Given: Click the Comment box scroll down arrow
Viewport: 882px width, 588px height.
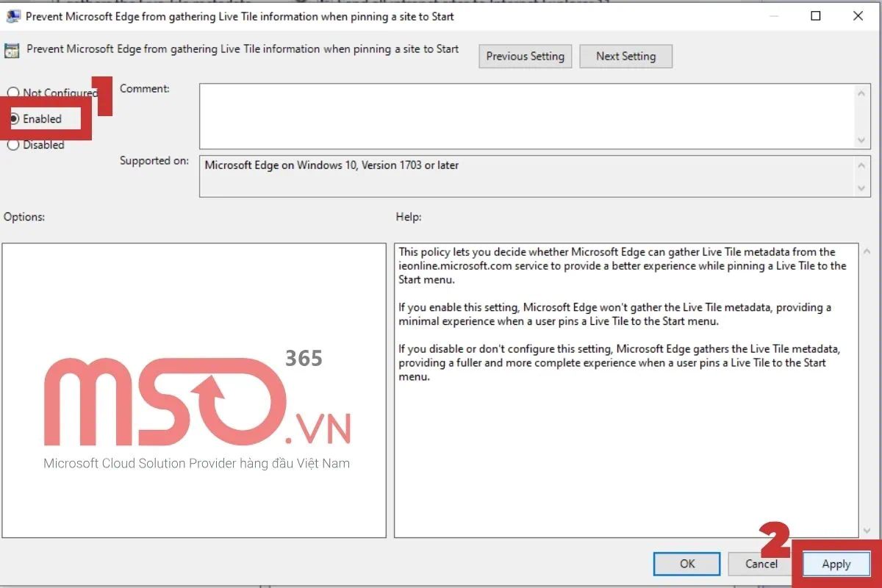Looking at the screenshot, I should (x=862, y=140).
